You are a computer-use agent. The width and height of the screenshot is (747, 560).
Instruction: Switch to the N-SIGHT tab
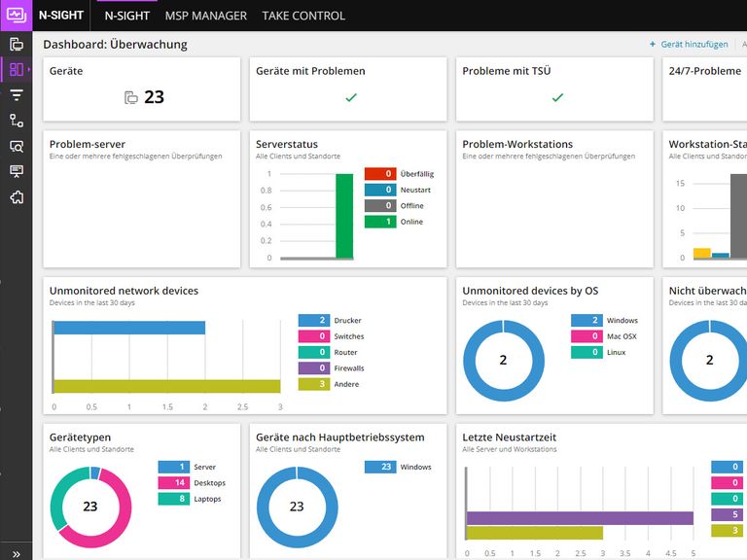[126, 16]
